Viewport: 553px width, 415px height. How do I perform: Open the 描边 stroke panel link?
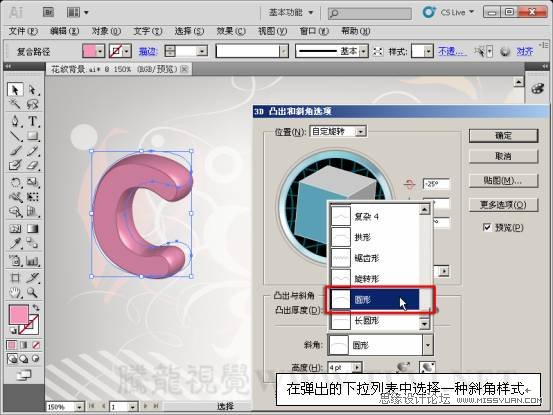click(148, 51)
